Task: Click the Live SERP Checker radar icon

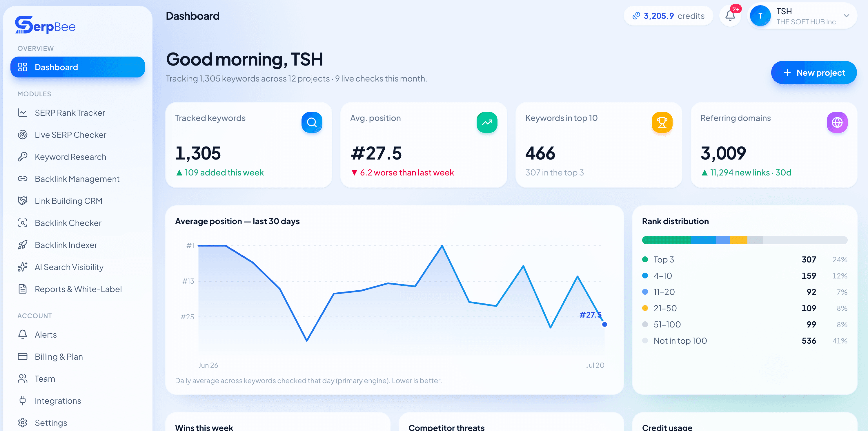Action: point(23,135)
